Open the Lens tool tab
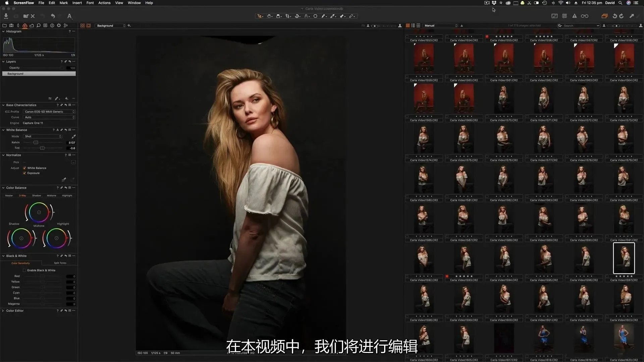This screenshot has width=644, height=362. click(18, 25)
